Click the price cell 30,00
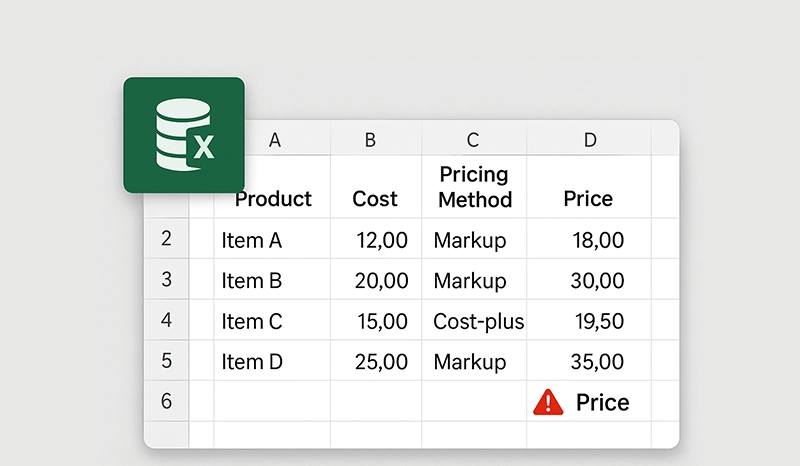Screen dimensions: 800x466 (x=589, y=279)
